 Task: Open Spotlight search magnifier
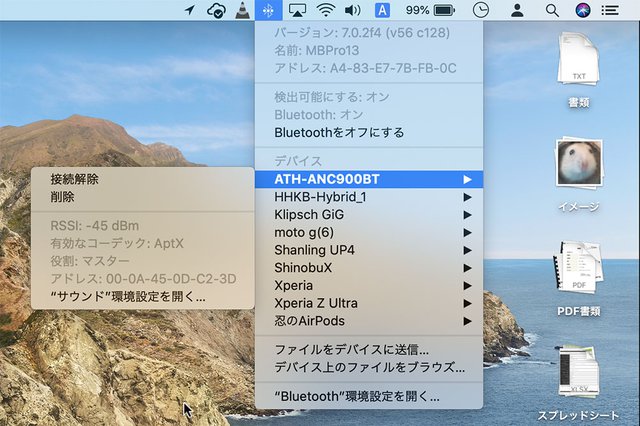pos(552,11)
